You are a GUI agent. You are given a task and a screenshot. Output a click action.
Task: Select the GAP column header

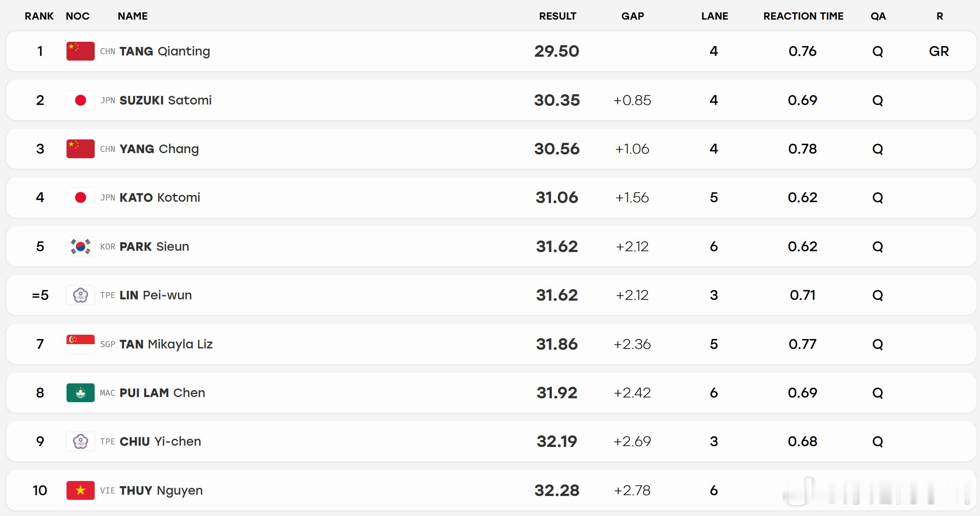[632, 16]
